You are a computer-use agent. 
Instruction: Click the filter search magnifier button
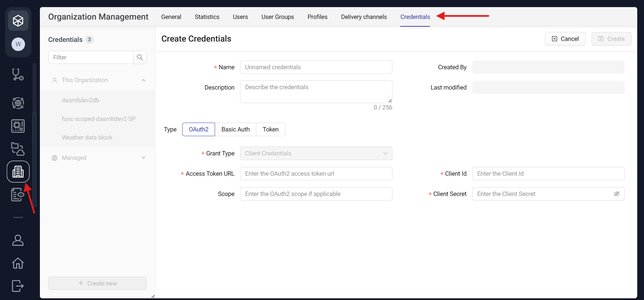tap(140, 57)
